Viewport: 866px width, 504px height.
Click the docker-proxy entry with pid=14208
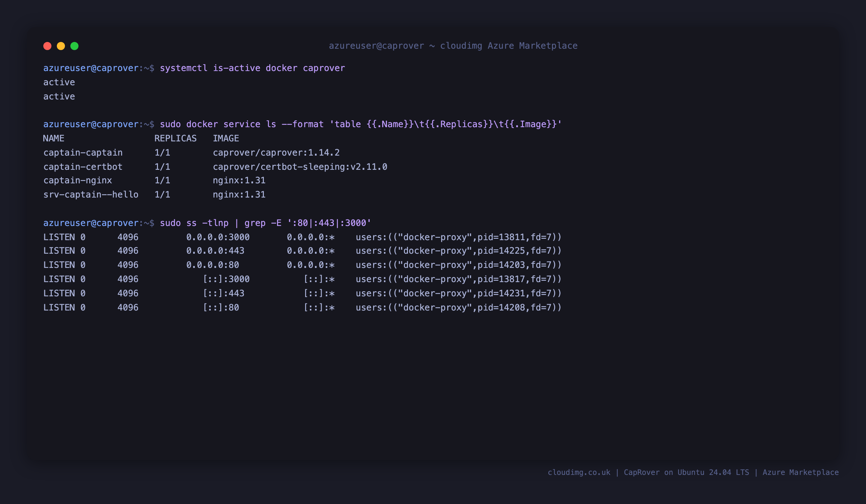pyautogui.click(x=458, y=307)
